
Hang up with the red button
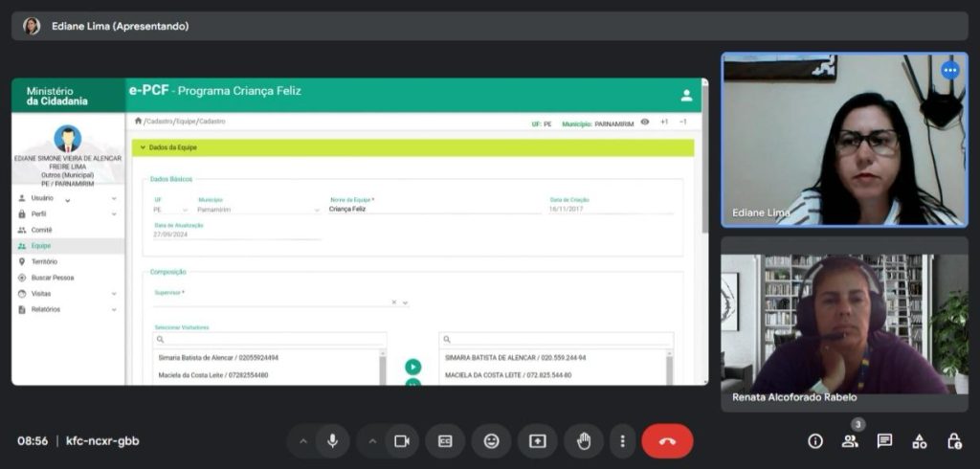(667, 441)
